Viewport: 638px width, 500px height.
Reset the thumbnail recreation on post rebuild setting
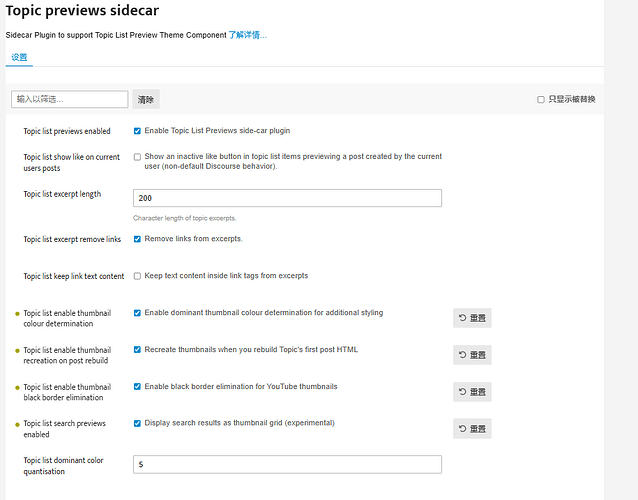[x=472, y=355]
